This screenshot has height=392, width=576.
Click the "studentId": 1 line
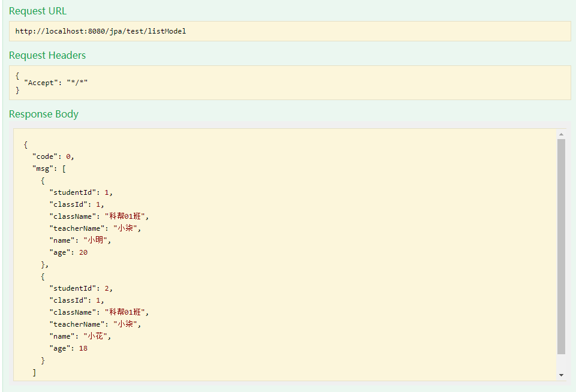[x=81, y=192]
